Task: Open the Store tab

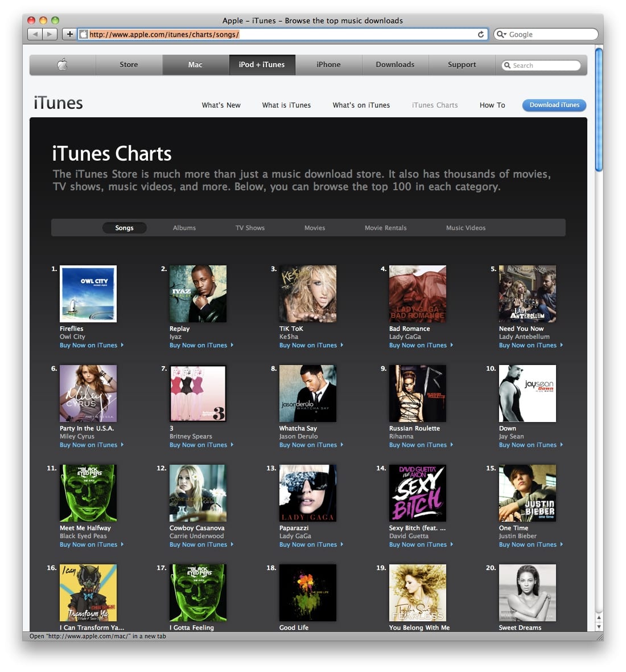Action: click(129, 65)
